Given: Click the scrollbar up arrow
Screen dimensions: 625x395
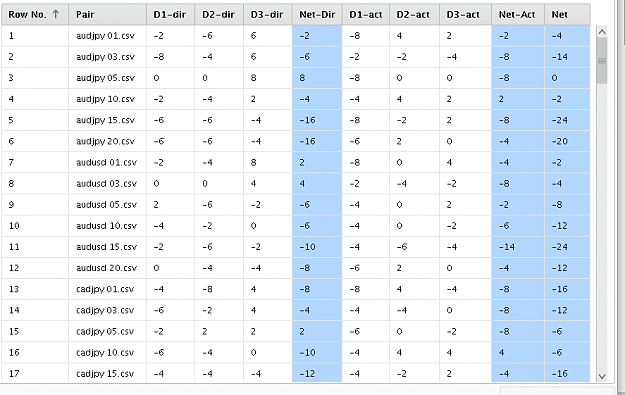Looking at the screenshot, I should coord(602,31).
